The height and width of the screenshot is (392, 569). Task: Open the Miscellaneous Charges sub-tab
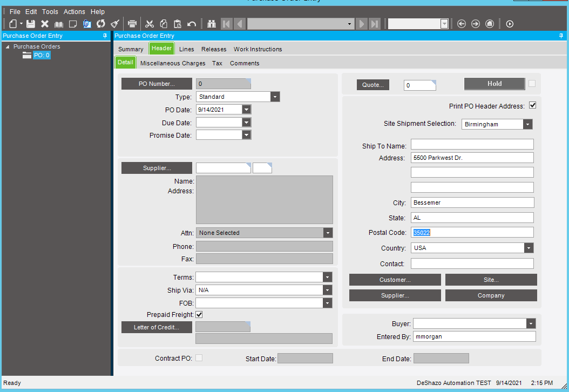[173, 63]
